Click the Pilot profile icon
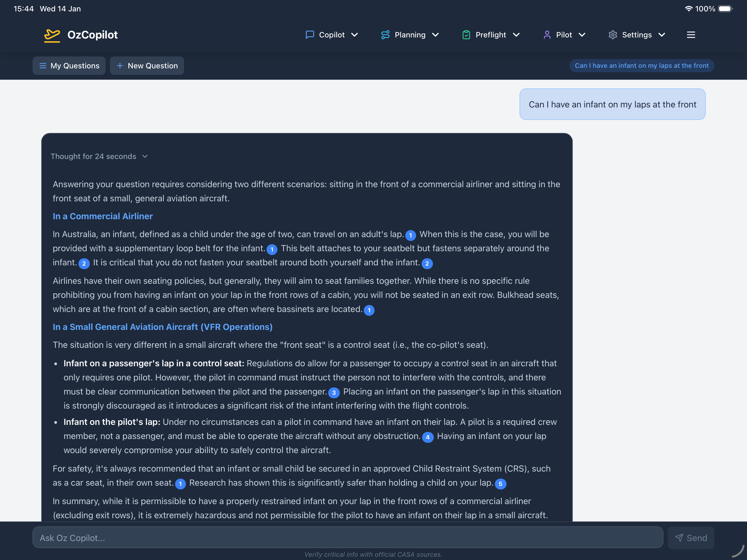 [x=547, y=35]
